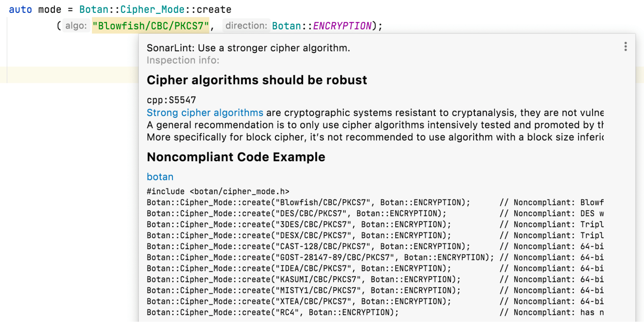Click the Inspection info label
Image resolution: width=644 pixels, height=322 pixels.
[x=183, y=60]
